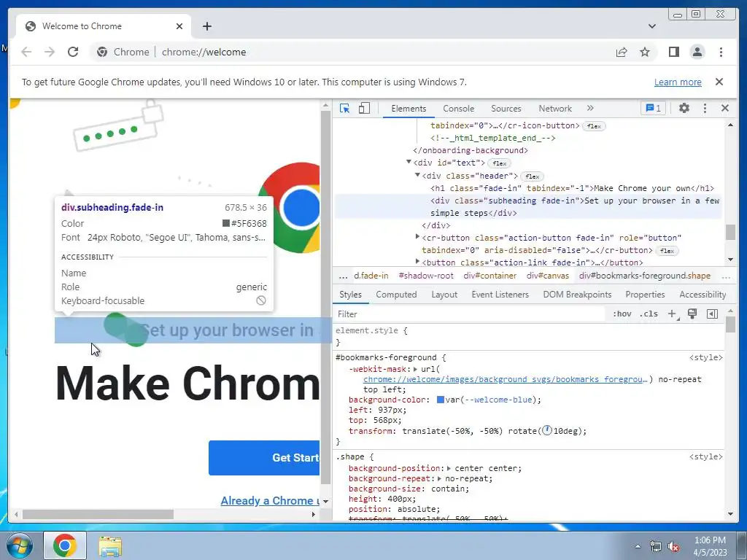Click the Learn more link
Viewport: 747px width, 560px height.
click(678, 82)
